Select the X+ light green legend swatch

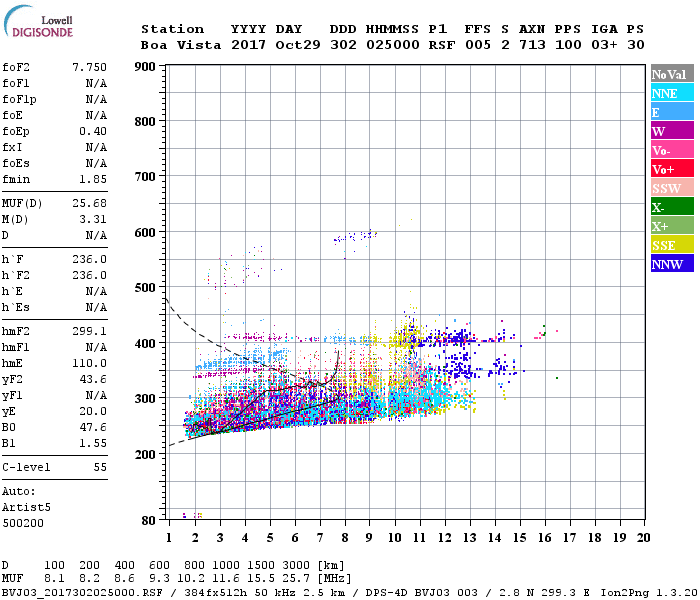coord(672,225)
